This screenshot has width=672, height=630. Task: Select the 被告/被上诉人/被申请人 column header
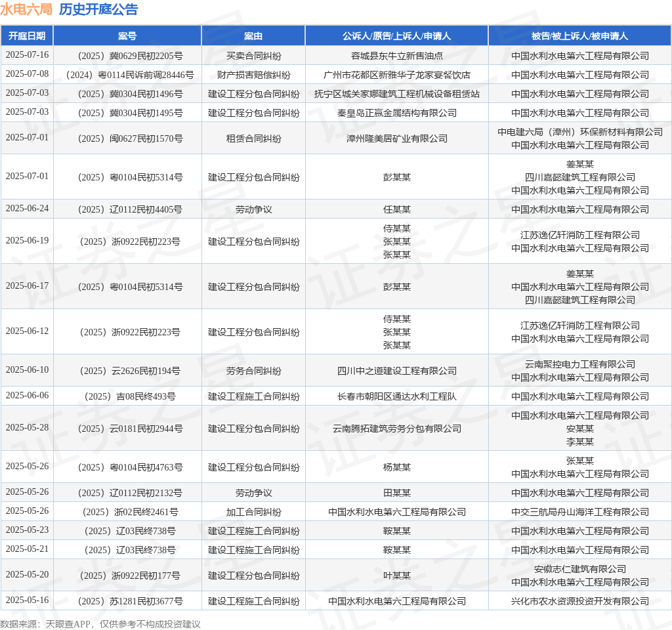click(580, 36)
